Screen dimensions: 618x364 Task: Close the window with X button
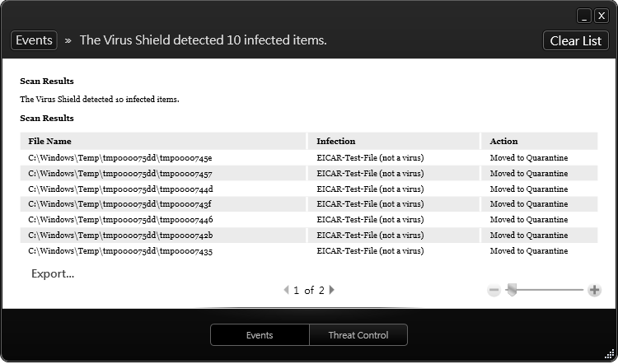click(602, 16)
